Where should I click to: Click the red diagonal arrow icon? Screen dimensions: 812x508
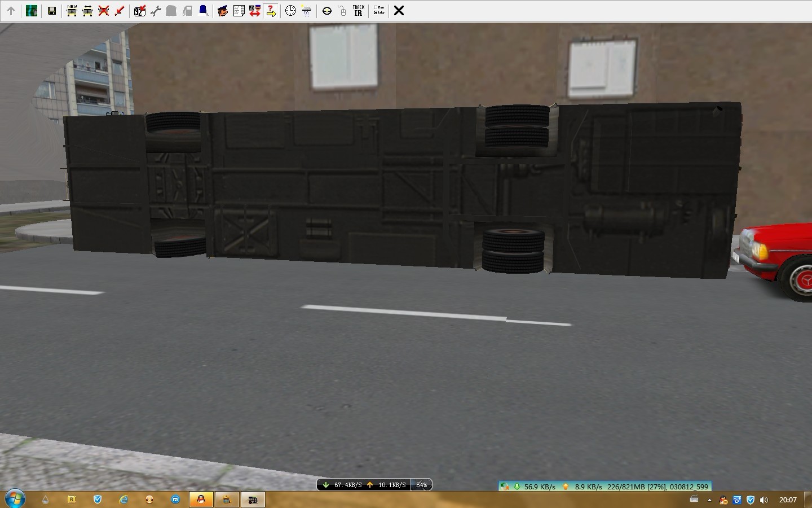[119, 11]
